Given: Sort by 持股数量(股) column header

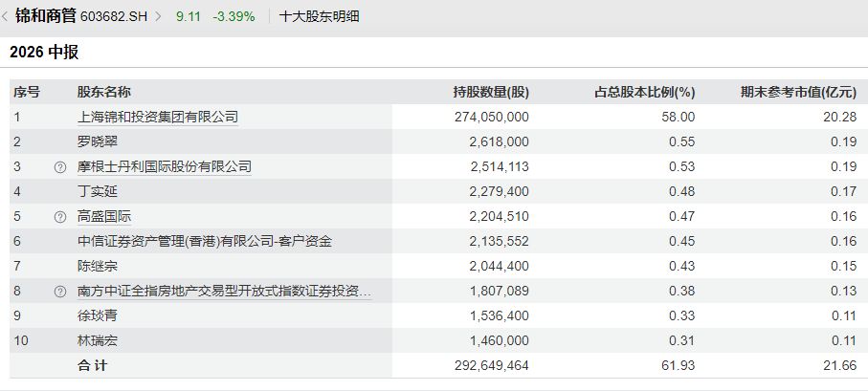Looking at the screenshot, I should pyautogui.click(x=491, y=93).
